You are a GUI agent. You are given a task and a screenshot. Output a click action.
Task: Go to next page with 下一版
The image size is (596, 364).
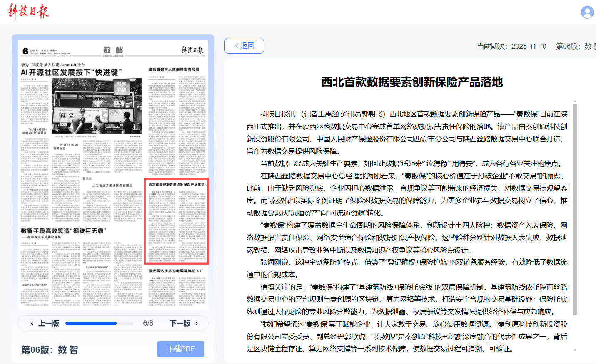click(184, 323)
